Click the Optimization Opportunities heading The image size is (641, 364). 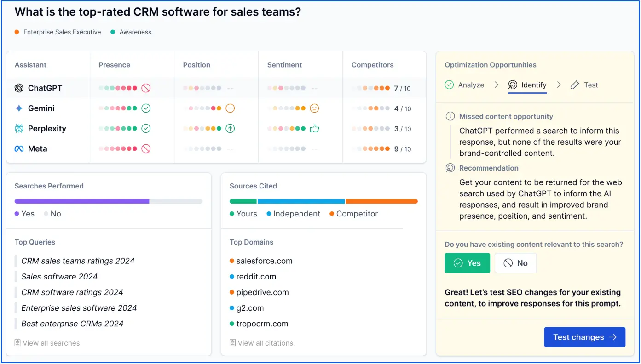(x=491, y=65)
